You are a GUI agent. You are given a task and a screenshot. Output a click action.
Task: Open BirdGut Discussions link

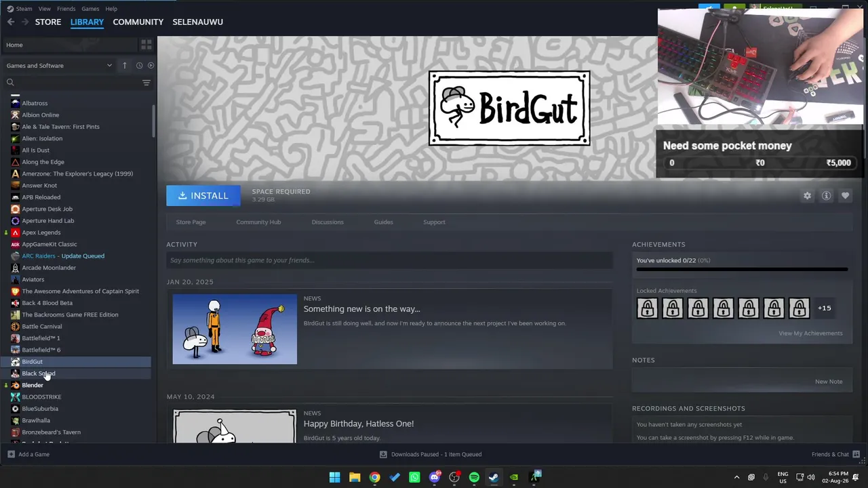tap(328, 222)
